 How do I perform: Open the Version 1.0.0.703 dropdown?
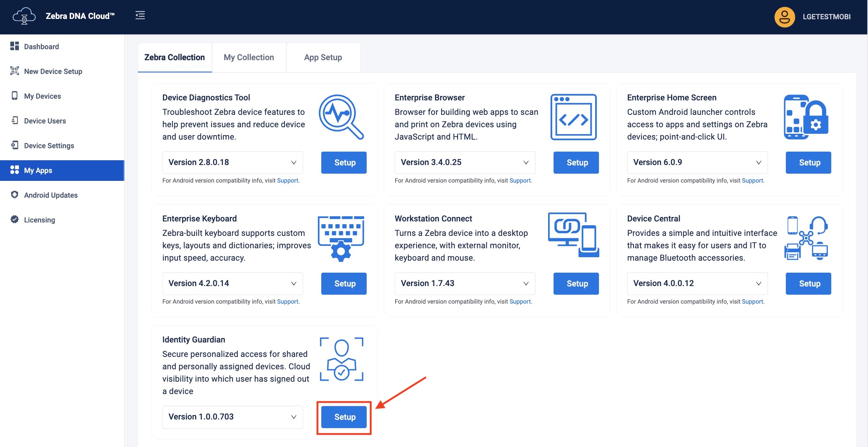point(232,417)
